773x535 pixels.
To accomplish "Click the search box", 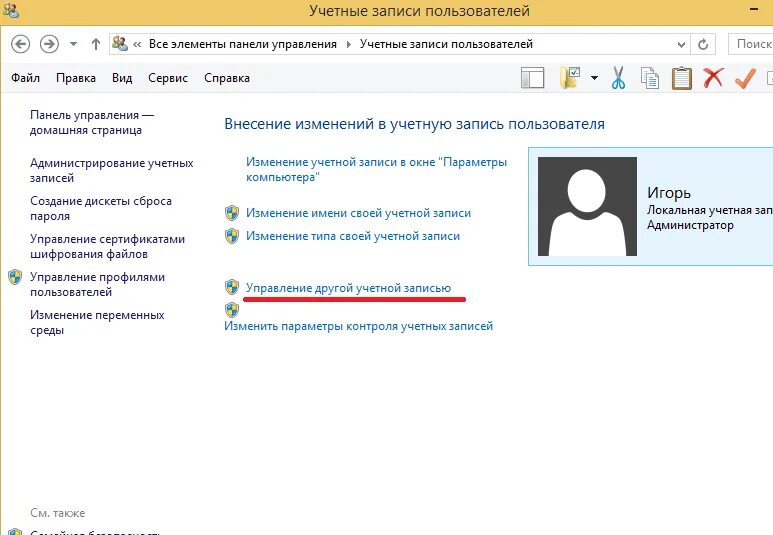I will click(750, 44).
